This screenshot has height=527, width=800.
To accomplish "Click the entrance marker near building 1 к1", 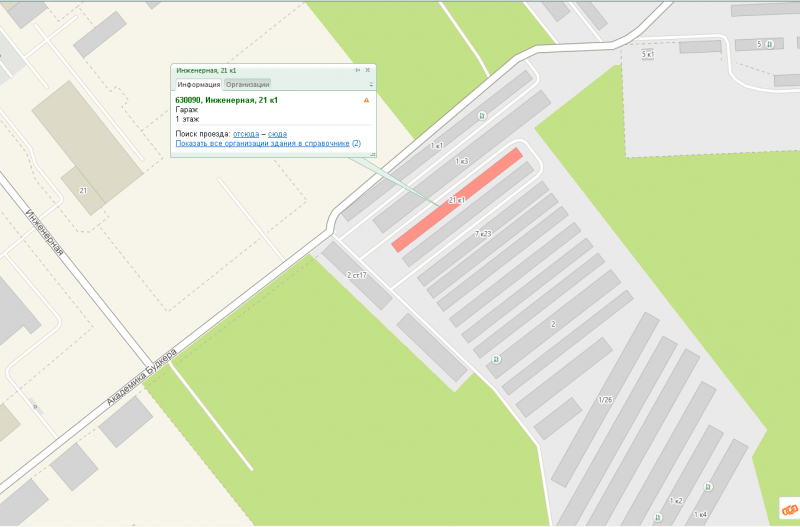I will point(482,116).
